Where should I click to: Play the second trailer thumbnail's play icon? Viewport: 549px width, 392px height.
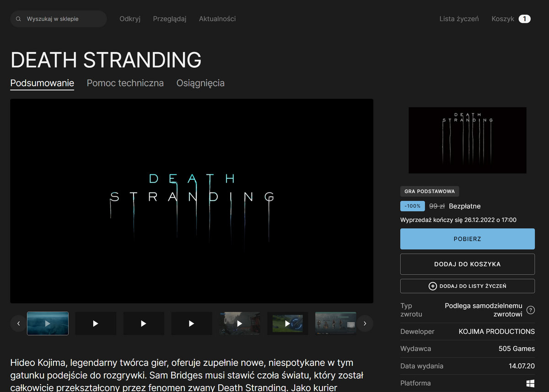pos(96,323)
